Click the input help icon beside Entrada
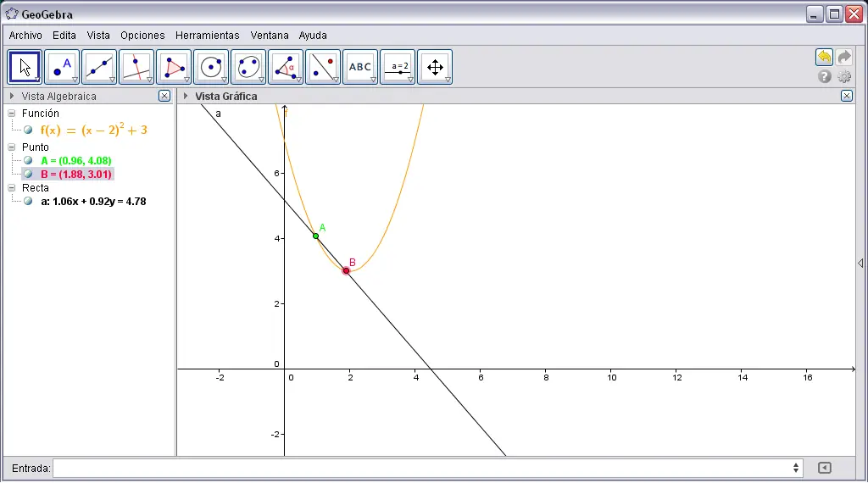Viewport: 868px width, 483px height. tap(824, 468)
